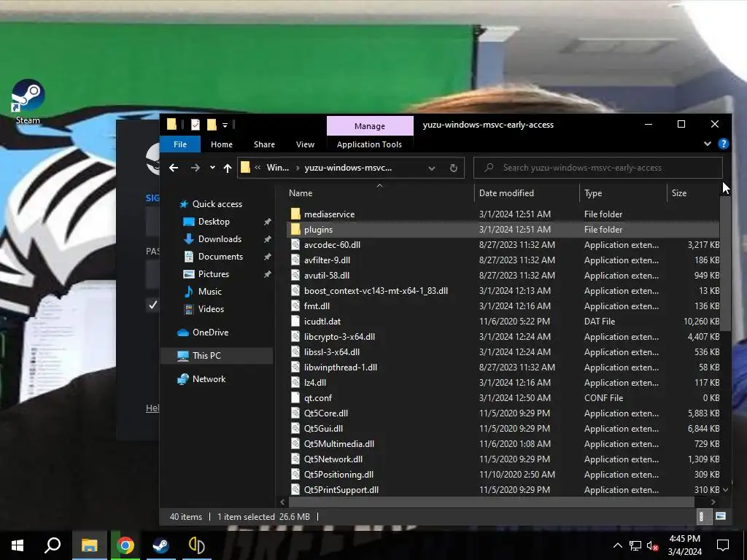Open recent locations dropdown arrow
Viewport: 747px width, 560px height.
point(212,168)
